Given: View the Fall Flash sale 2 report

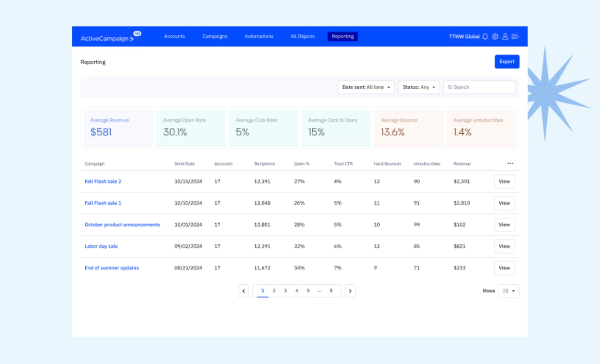Looking at the screenshot, I should (x=504, y=182).
